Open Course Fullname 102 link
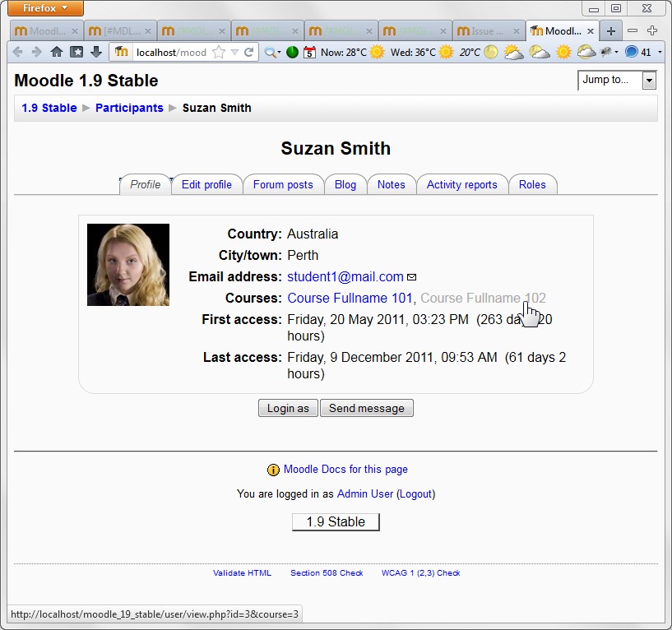Viewport: 672px width, 630px height. pyautogui.click(x=483, y=298)
